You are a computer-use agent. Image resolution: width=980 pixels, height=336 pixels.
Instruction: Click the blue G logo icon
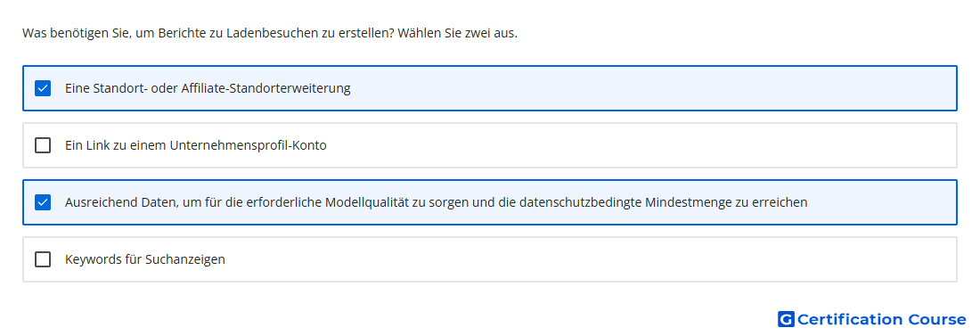click(786, 319)
